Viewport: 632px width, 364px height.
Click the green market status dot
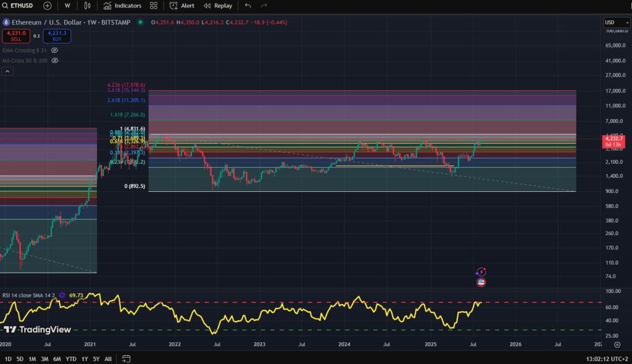click(140, 22)
